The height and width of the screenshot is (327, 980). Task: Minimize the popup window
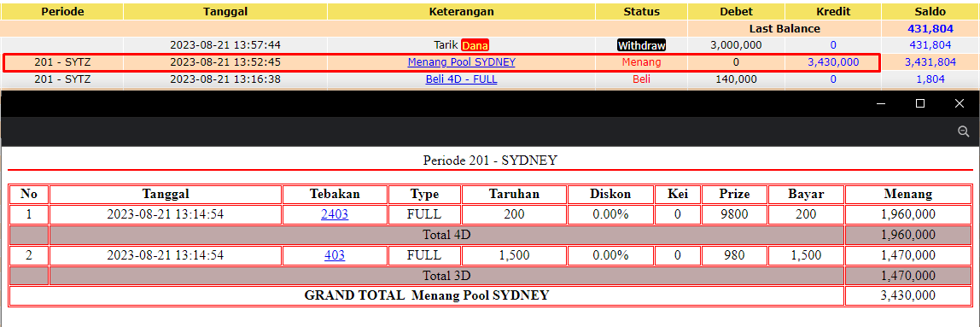[x=881, y=104]
